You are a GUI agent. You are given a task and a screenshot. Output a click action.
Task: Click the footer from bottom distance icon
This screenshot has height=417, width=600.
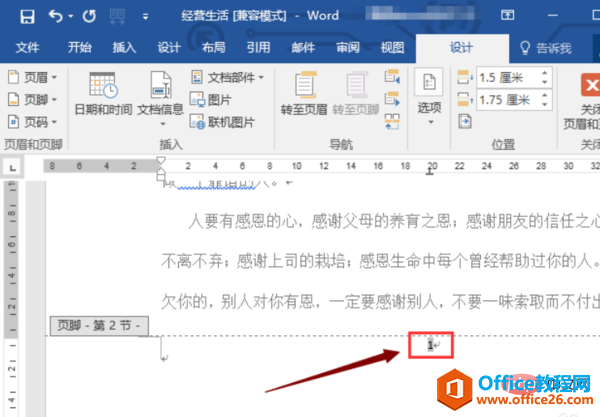tap(465, 100)
